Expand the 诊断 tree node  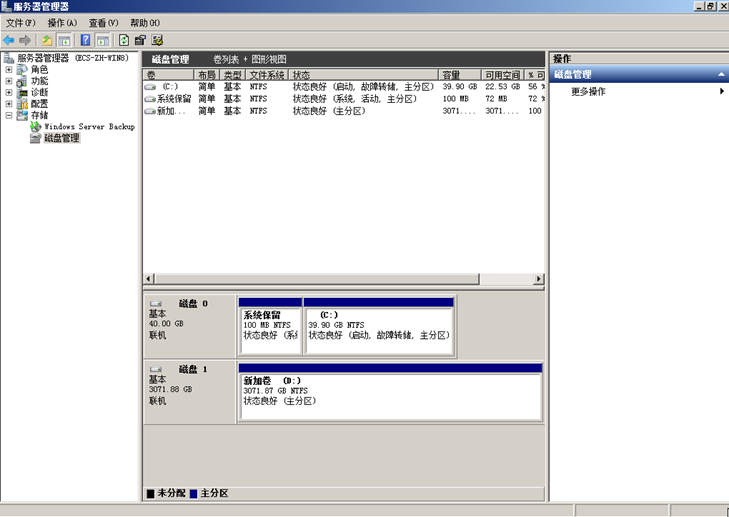click(9, 92)
